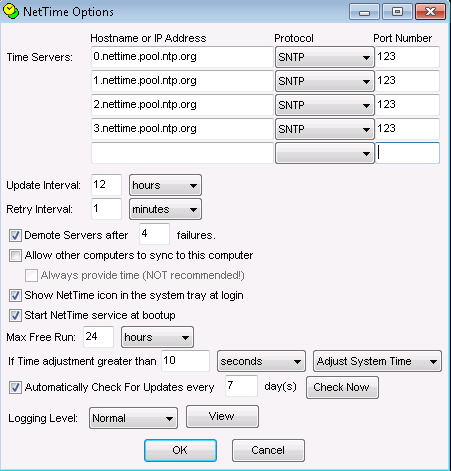Click the time adjustment threshold field
The width and height of the screenshot is (451, 471).
click(185, 361)
